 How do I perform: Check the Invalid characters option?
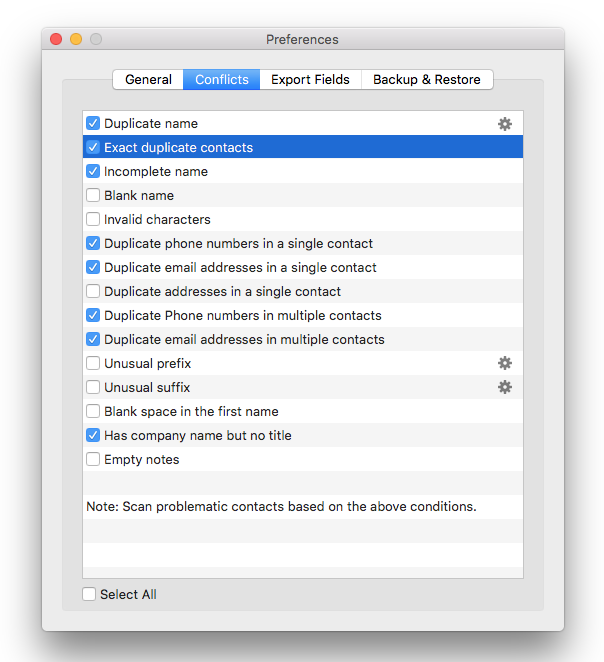coord(93,220)
